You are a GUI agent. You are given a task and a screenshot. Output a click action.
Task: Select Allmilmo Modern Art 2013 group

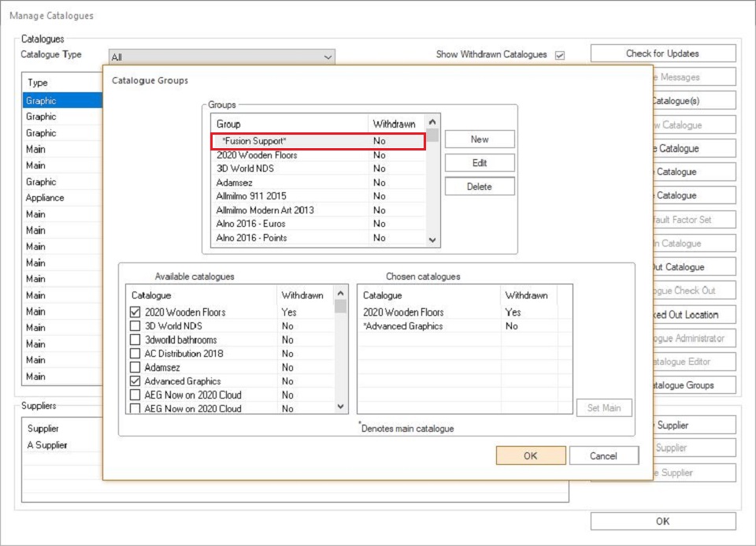(318, 210)
